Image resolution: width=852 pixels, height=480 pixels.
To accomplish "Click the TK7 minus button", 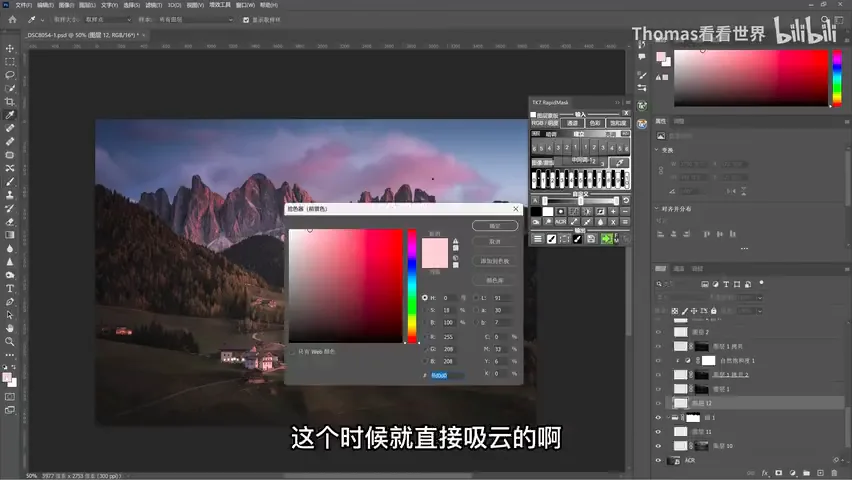I will point(625,211).
